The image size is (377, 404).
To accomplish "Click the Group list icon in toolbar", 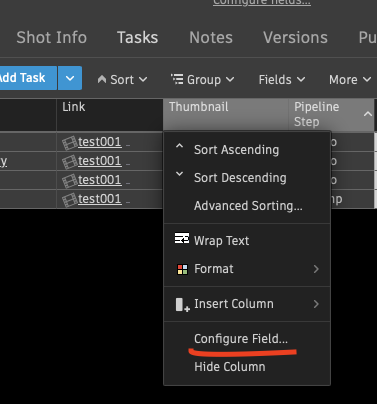I will click(177, 79).
